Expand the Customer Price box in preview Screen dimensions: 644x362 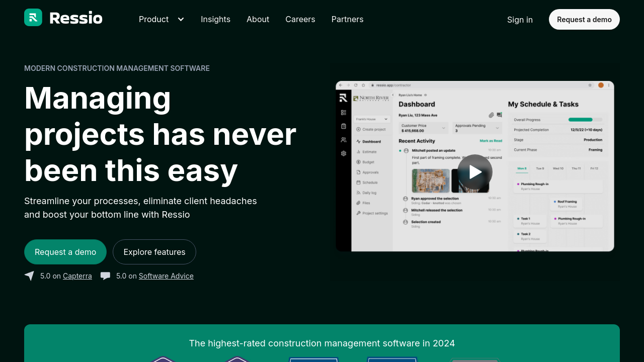click(x=423, y=128)
